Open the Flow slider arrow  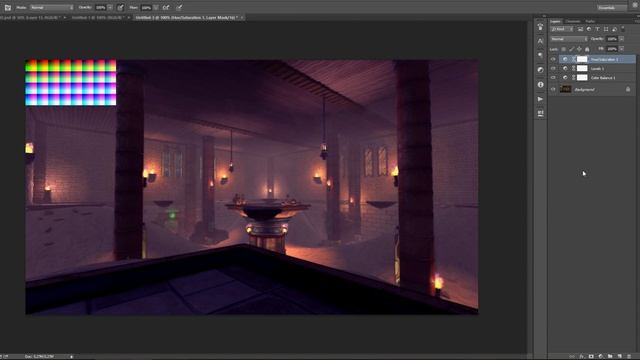(156, 7)
